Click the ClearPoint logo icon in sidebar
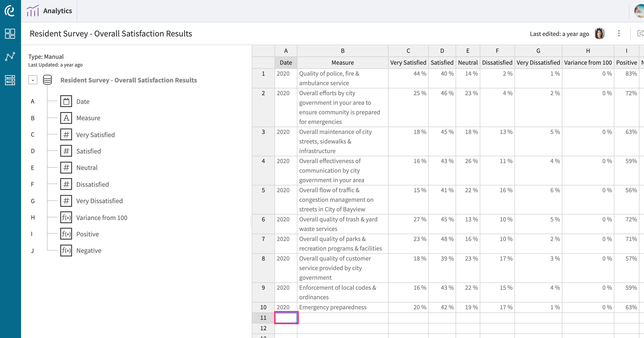644x338 pixels. pyautogui.click(x=10, y=11)
